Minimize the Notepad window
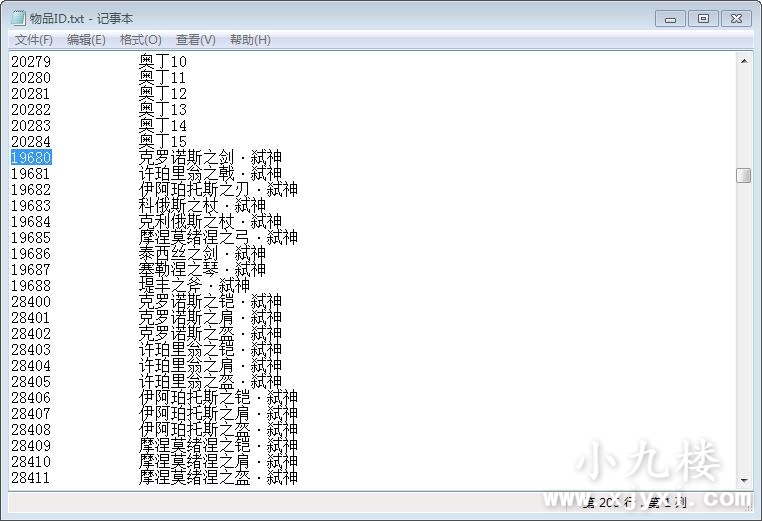Viewport: 762px width, 521px height. coord(670,19)
